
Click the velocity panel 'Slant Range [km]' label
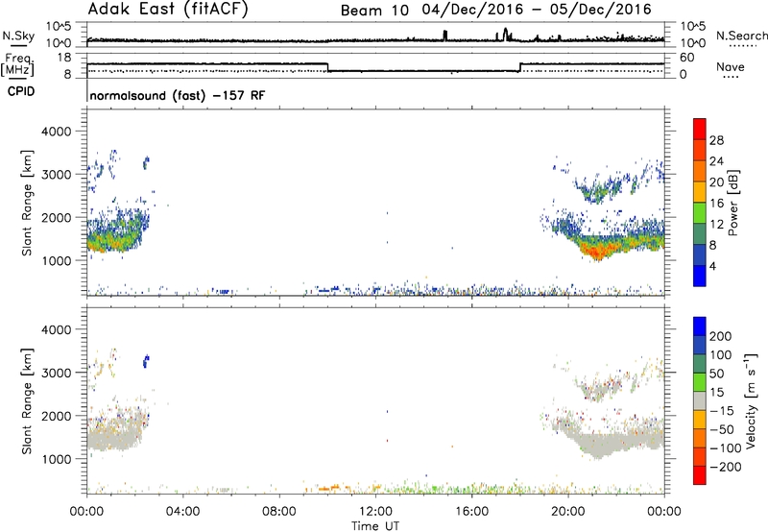coord(27,401)
